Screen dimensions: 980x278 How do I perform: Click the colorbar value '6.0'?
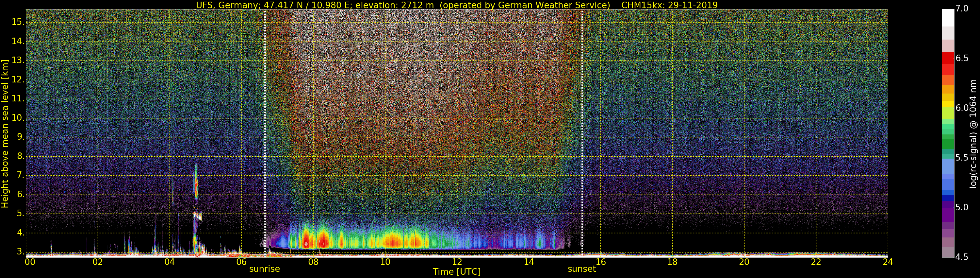pos(962,108)
